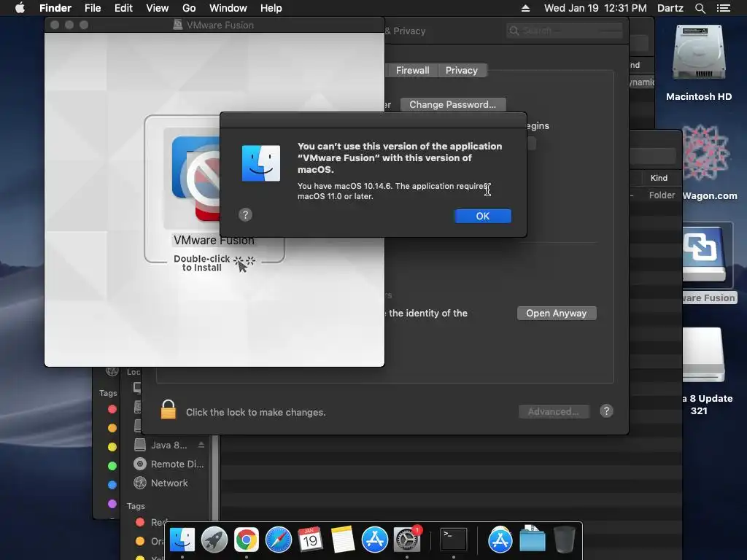This screenshot has width=747, height=560.
Task: Open Notes from the Dock
Action: click(x=343, y=540)
